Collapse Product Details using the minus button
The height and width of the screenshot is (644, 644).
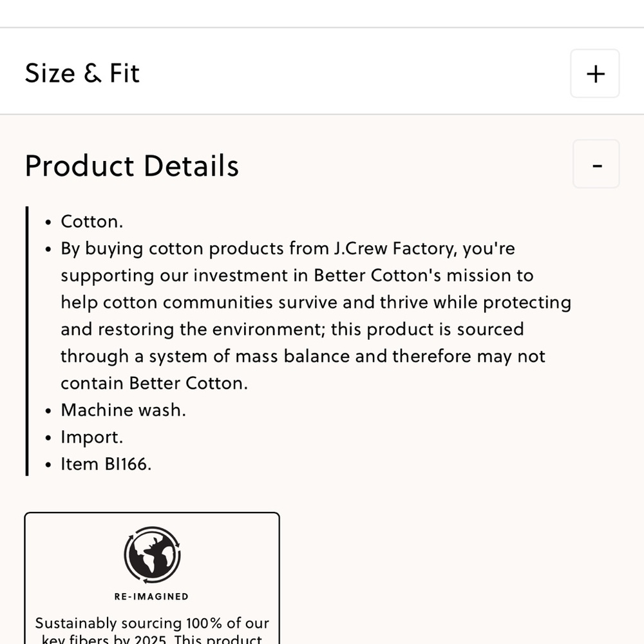point(596,164)
